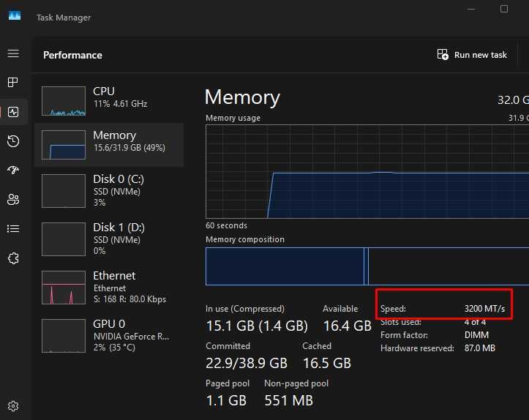The width and height of the screenshot is (529, 420).
Task: Select the CPU performance entry
Action: point(108,101)
